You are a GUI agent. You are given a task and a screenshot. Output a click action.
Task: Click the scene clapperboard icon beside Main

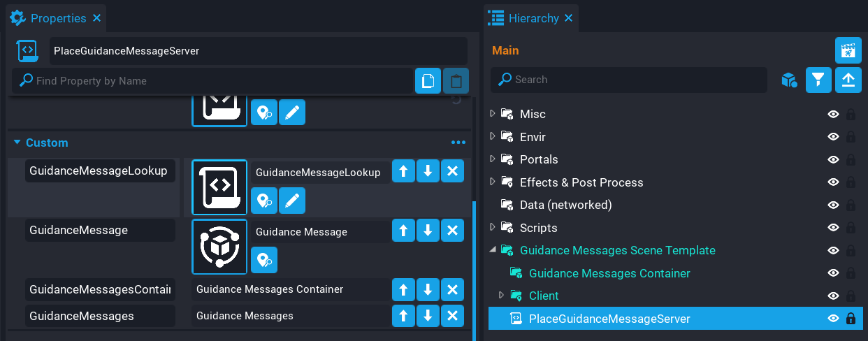click(848, 50)
